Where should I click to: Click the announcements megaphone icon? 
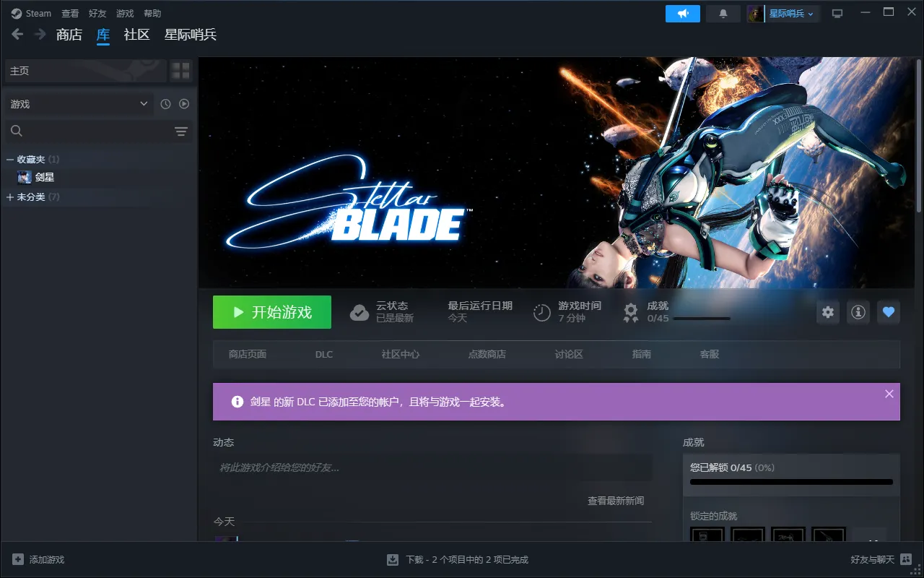682,14
